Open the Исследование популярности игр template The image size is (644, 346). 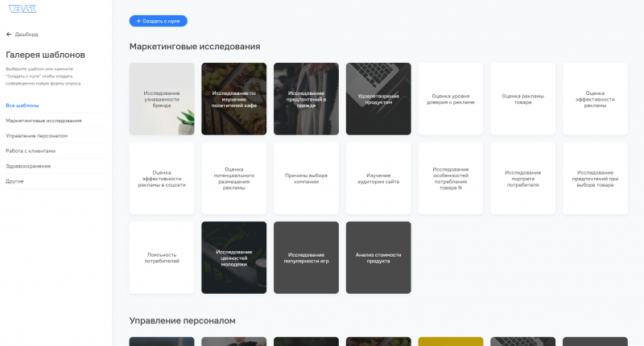pos(306,257)
